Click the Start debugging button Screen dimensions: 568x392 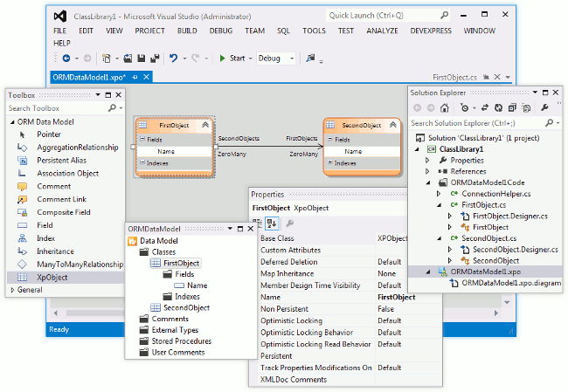[x=232, y=58]
